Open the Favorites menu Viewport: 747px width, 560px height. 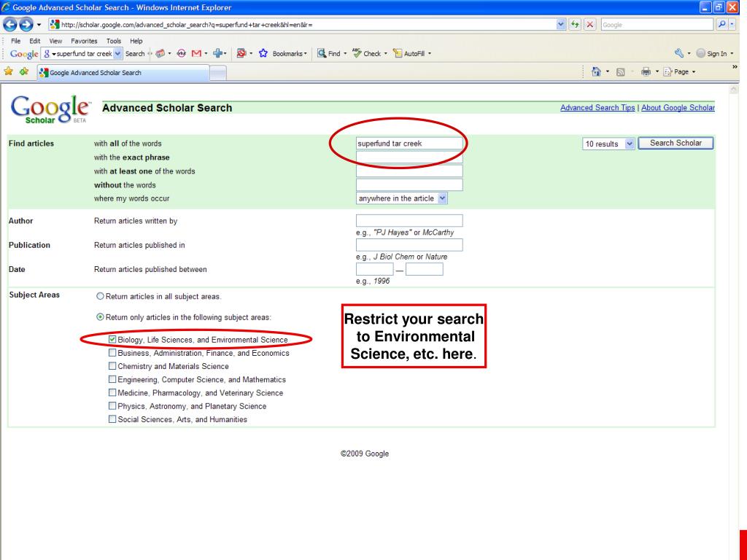(84, 41)
